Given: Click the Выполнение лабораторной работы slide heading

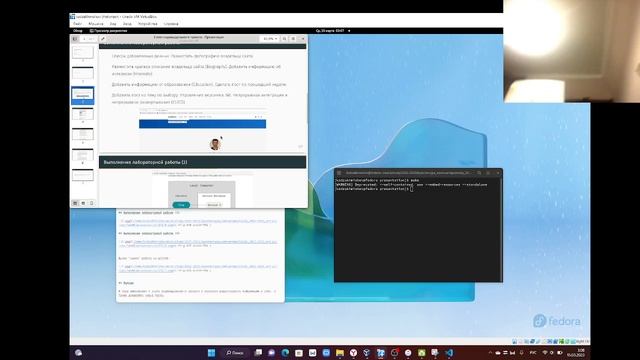Looking at the screenshot, I should coord(145,162).
